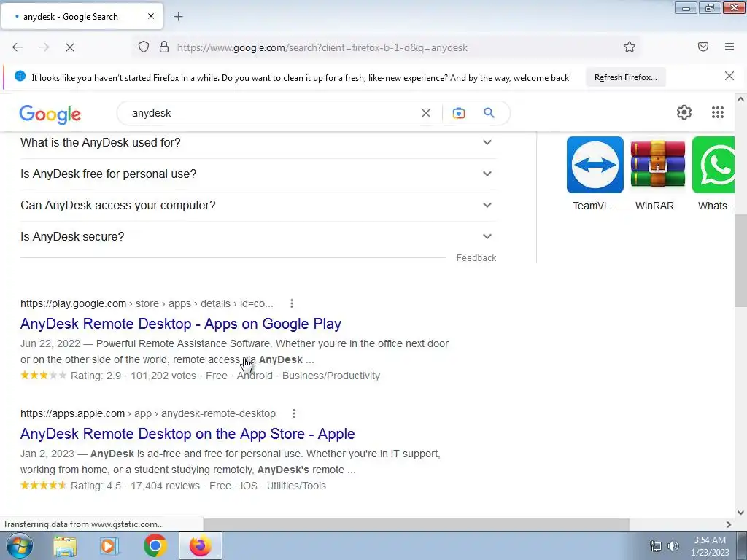Click the apps.apple.com result URL
The image size is (747, 560).
coord(147,413)
